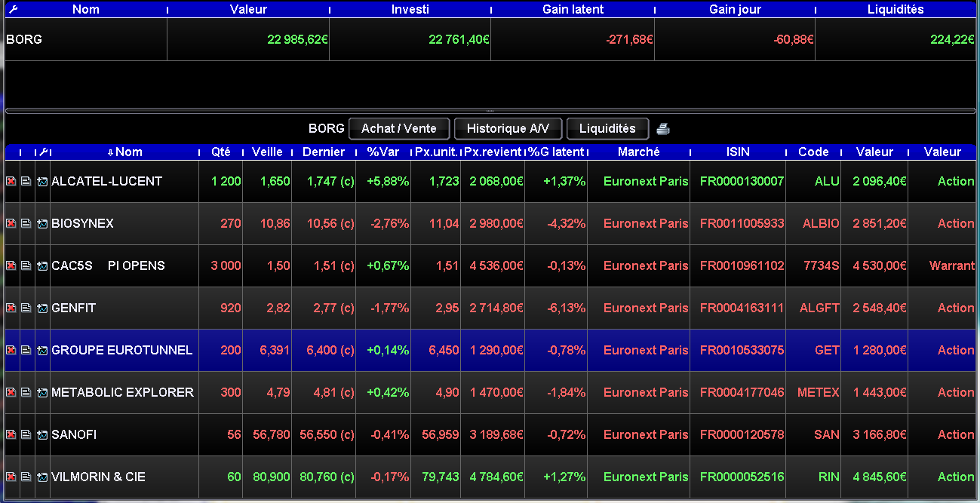
Task: Sort positions by the Marché column header
Action: [x=639, y=152]
